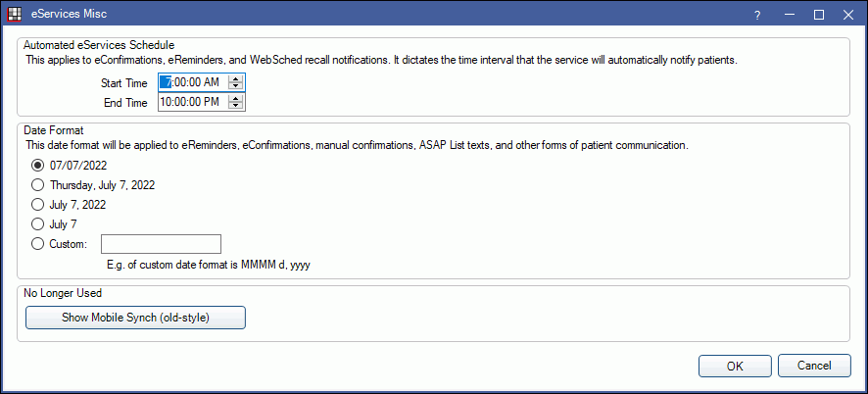Open Show Mobile Synch (old-style)
This screenshot has width=868, height=394.
tap(135, 319)
